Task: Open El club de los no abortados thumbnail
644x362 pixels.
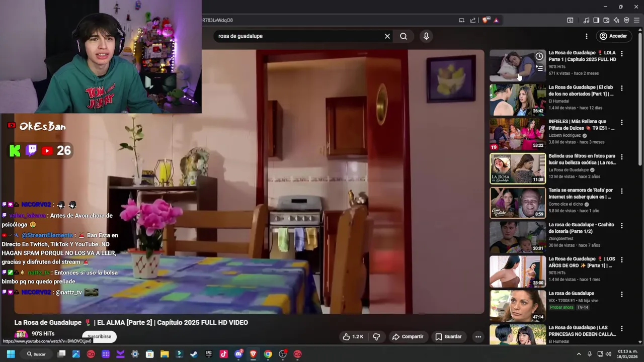Action: (x=518, y=100)
